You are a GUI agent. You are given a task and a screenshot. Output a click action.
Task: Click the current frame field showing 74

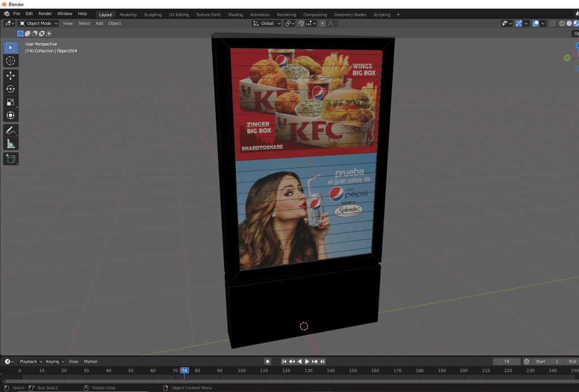[x=507, y=361]
